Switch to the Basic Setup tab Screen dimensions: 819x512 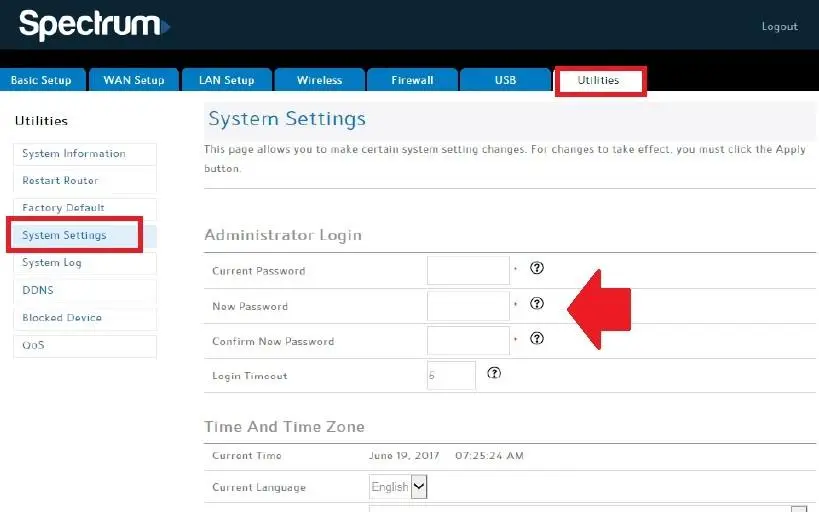[x=42, y=80]
